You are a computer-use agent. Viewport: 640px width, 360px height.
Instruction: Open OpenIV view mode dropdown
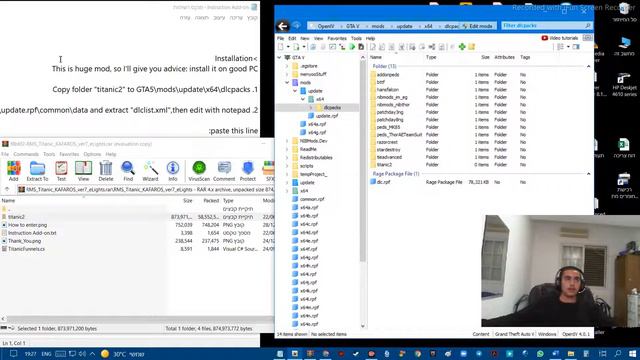[x=568, y=47]
